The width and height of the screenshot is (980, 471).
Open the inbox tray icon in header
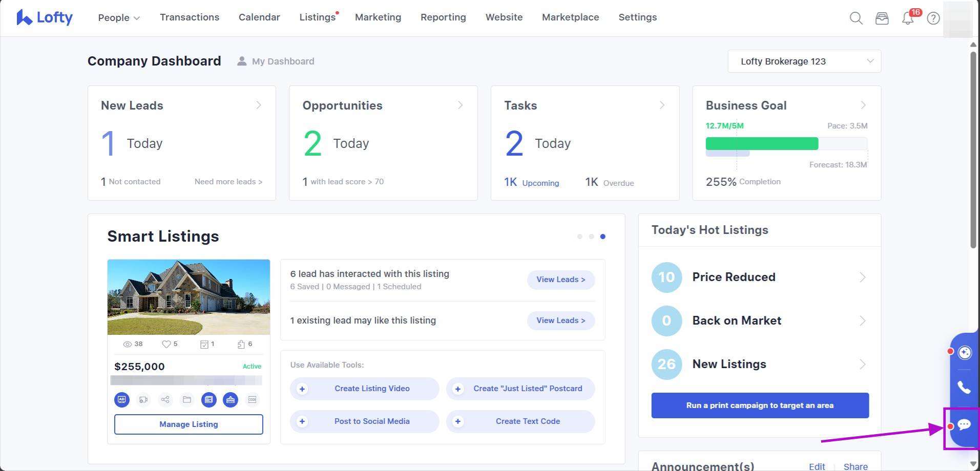click(882, 18)
